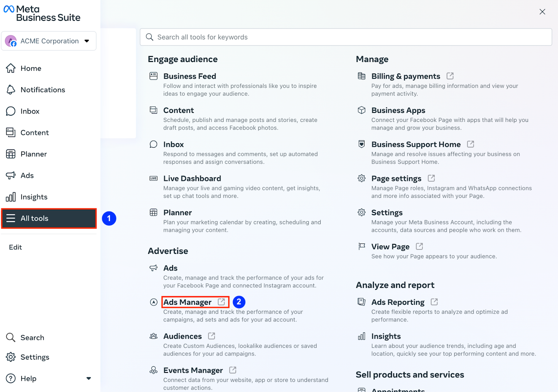Click the sidebar Search magnifier icon

(11, 337)
